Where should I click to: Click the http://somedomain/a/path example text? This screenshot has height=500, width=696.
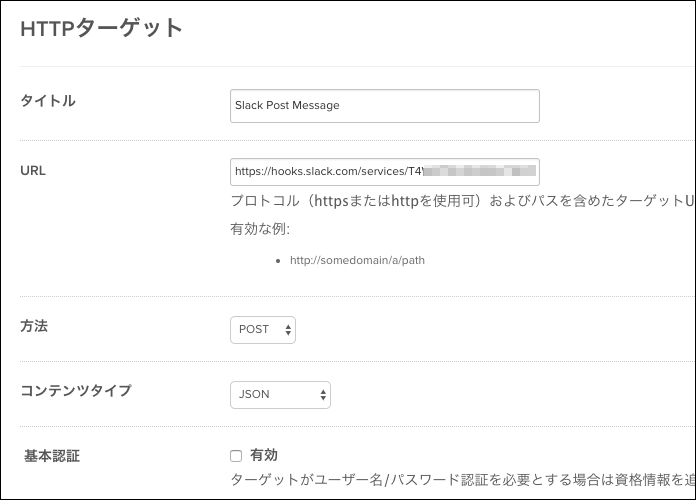click(357, 260)
